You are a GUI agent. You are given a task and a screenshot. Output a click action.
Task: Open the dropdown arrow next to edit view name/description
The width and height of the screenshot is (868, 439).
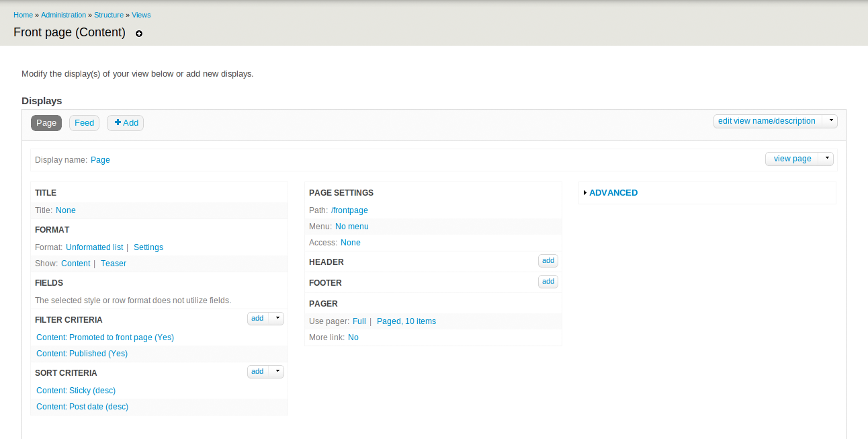point(830,121)
